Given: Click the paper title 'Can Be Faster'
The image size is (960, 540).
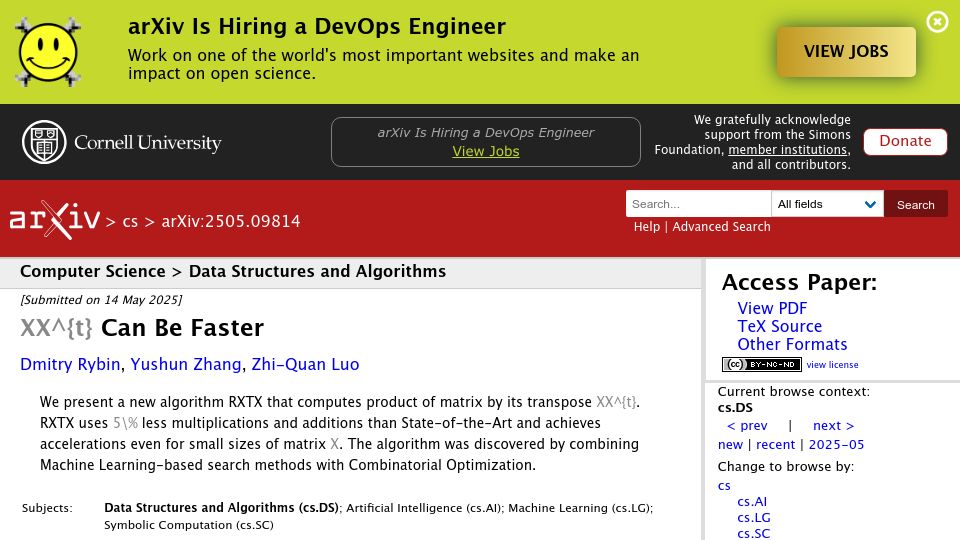Looking at the screenshot, I should click(182, 328).
